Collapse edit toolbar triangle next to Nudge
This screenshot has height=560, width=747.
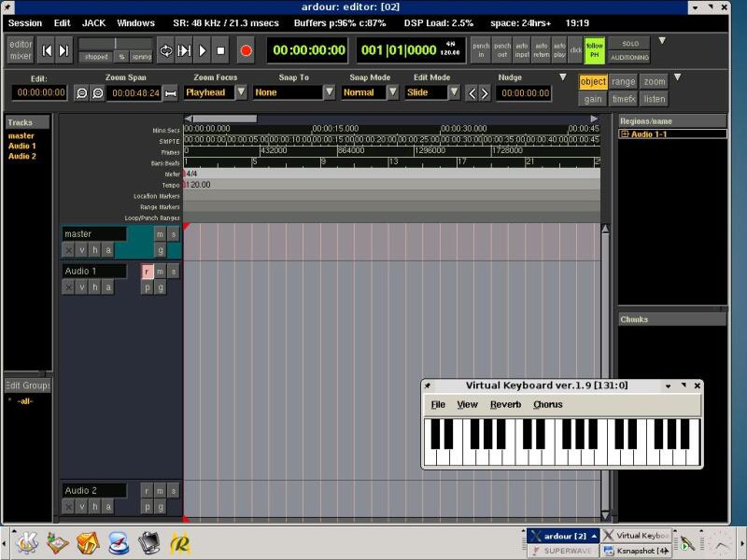point(563,77)
